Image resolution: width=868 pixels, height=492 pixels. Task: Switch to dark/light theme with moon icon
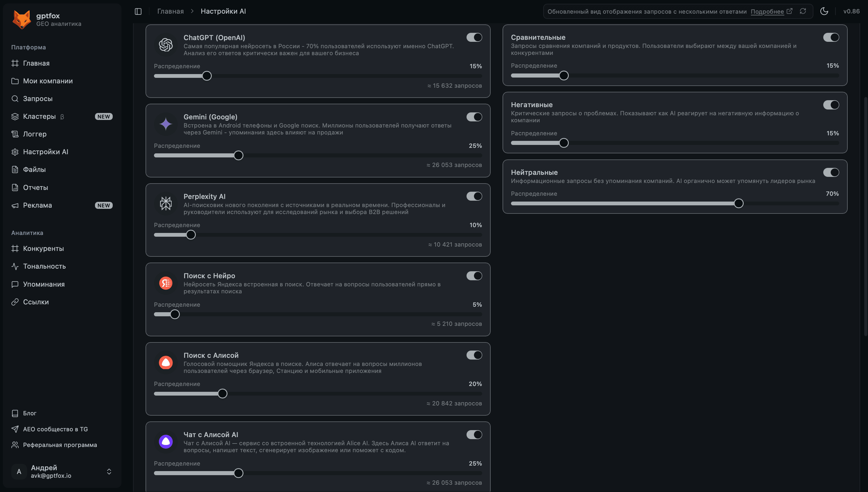coord(824,11)
